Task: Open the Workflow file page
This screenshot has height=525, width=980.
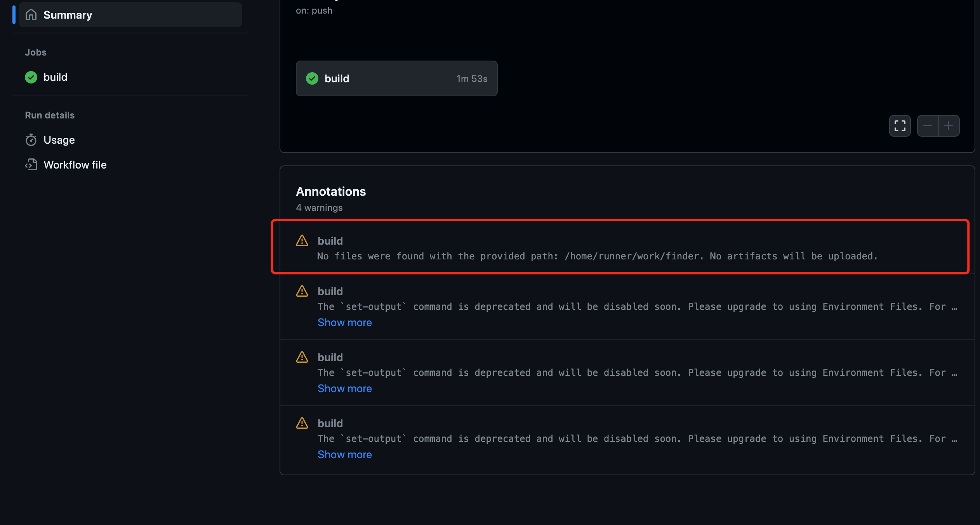Action: (x=75, y=165)
